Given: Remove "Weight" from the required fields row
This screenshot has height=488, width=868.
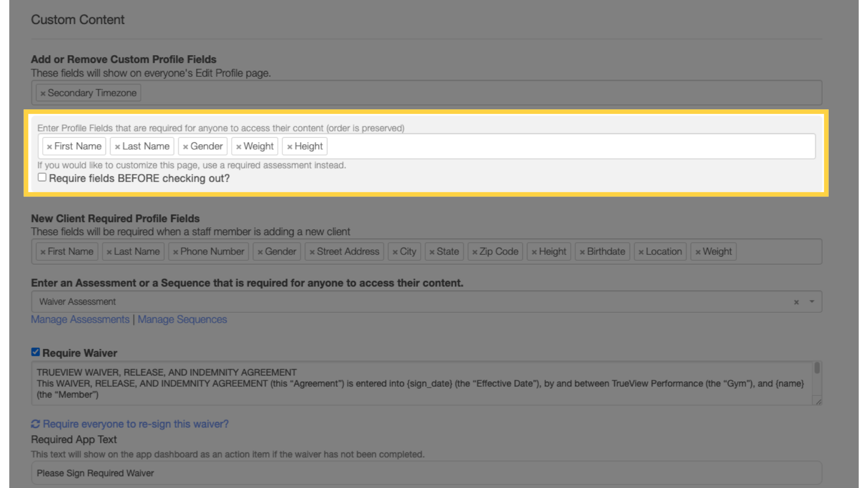Looking at the screenshot, I should (x=238, y=146).
